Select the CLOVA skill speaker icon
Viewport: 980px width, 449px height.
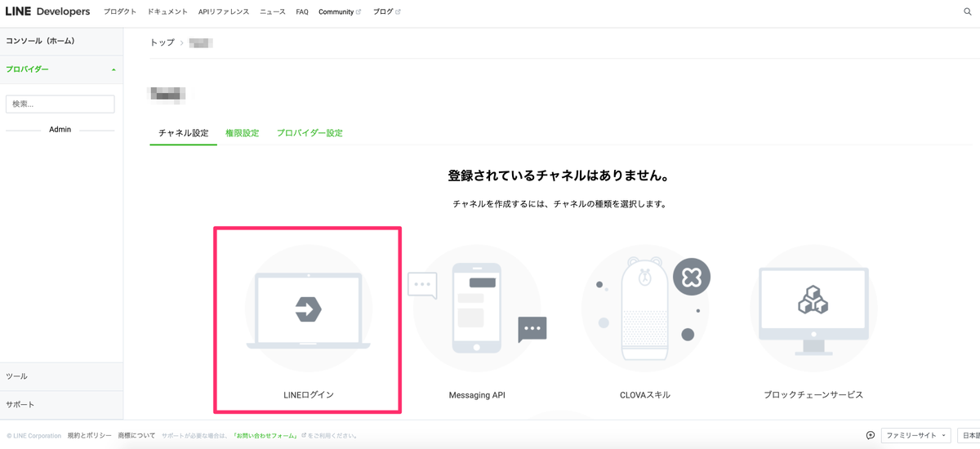[645, 308]
